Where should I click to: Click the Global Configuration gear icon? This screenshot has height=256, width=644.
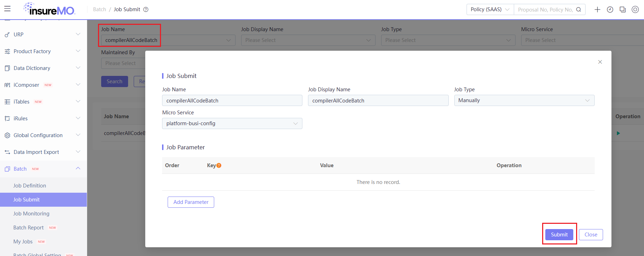point(7,135)
